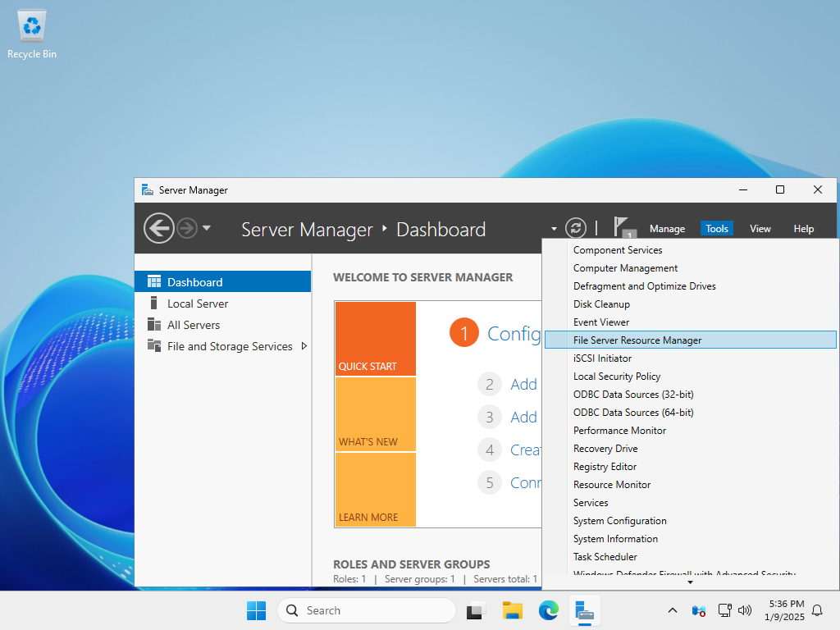Open Local Security Policy
Viewport: 840px width, 630px height.
pyautogui.click(x=690, y=376)
